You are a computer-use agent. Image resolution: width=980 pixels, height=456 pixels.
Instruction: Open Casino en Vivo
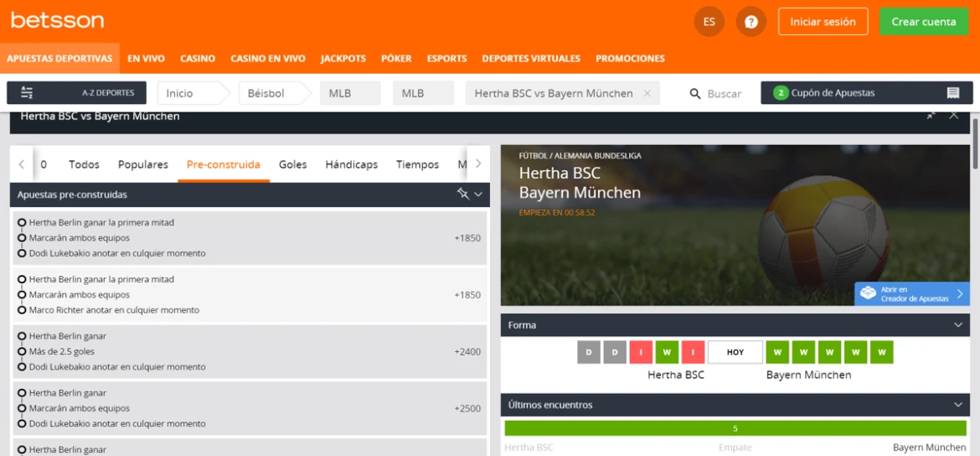[x=267, y=58]
